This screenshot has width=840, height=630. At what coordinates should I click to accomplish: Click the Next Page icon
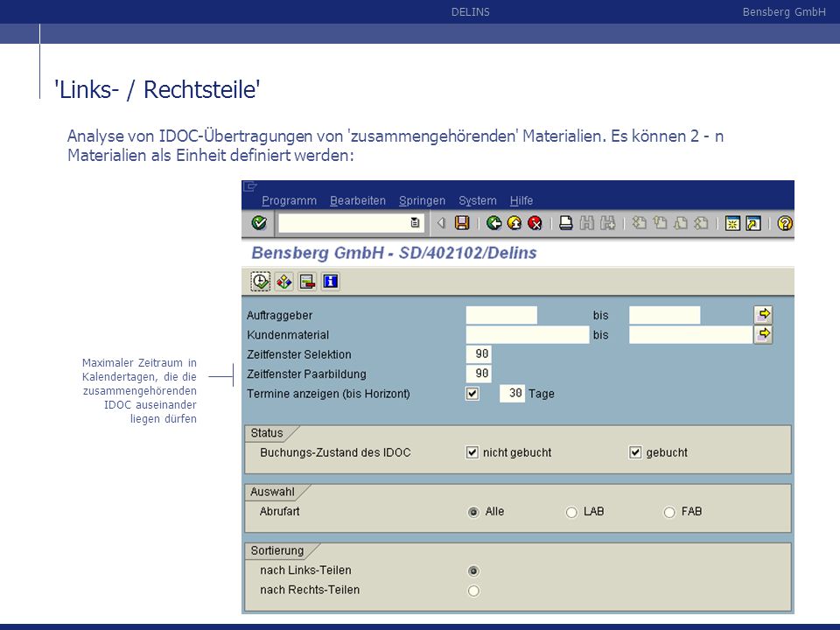point(680,223)
